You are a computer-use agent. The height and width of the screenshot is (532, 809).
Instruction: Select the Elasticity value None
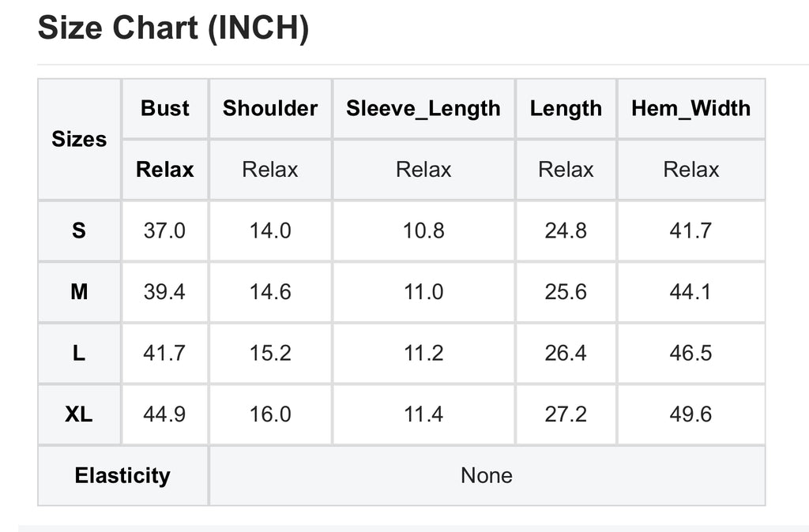487,475
